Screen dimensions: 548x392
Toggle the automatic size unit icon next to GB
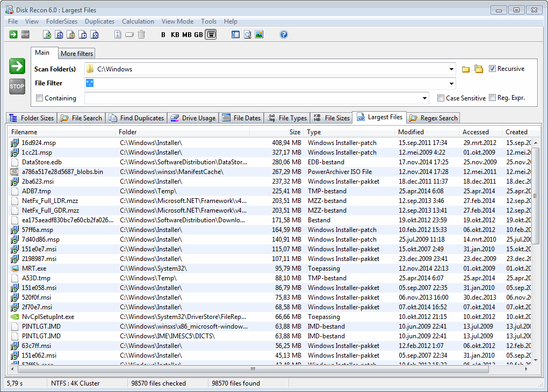point(211,34)
